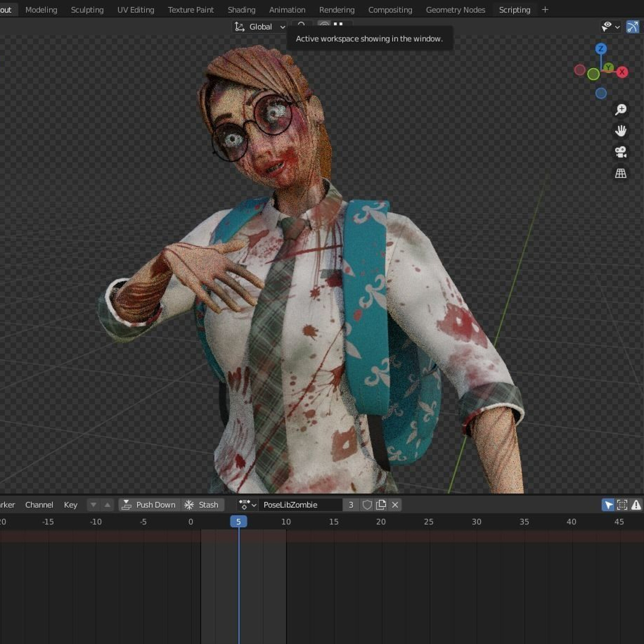Viewport: 644px width, 644px height.
Task: Switch to Geometry Nodes workspace
Action: [455, 10]
